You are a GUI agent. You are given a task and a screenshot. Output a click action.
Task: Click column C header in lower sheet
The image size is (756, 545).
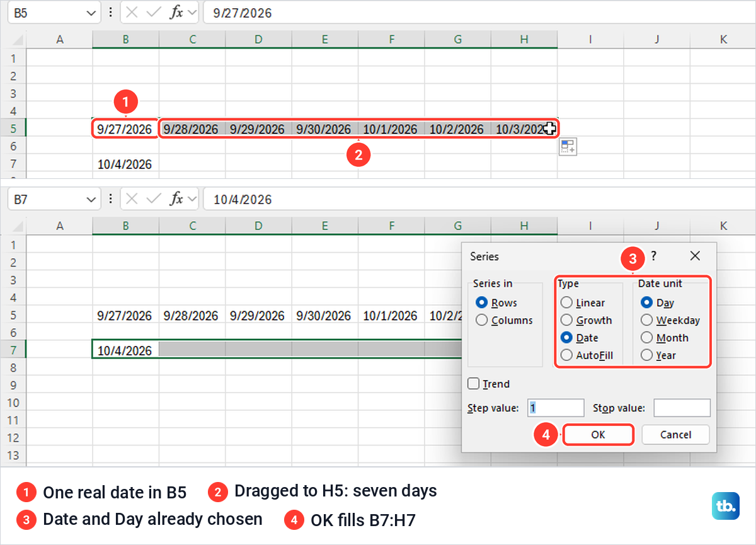(192, 226)
